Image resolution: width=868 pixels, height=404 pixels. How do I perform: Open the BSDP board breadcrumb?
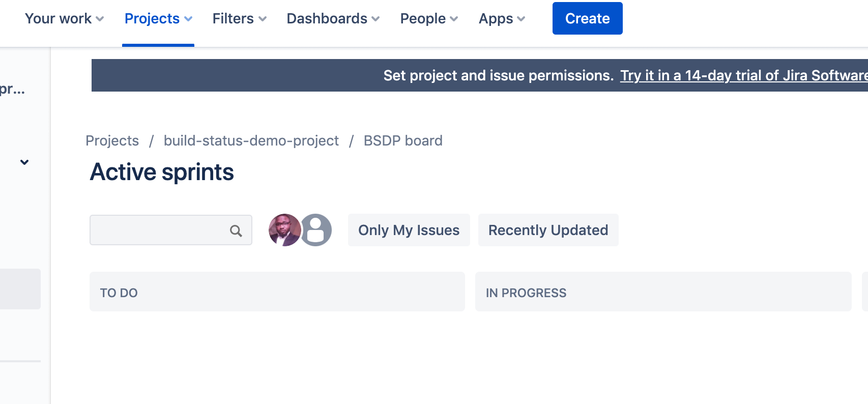[x=403, y=140]
